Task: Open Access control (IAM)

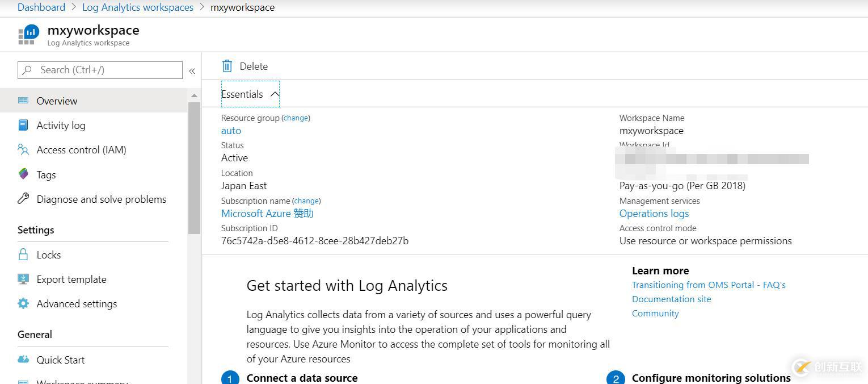Action: [23, 149]
